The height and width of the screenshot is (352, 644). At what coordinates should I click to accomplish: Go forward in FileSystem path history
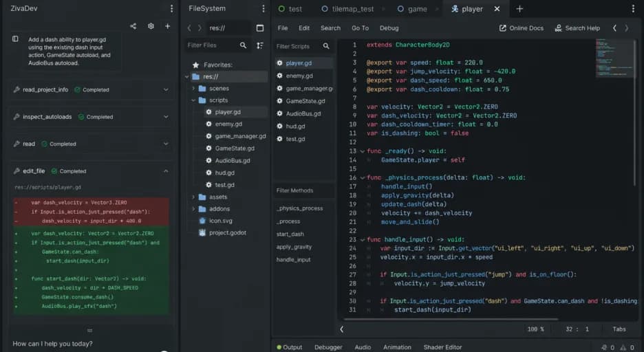[200, 28]
